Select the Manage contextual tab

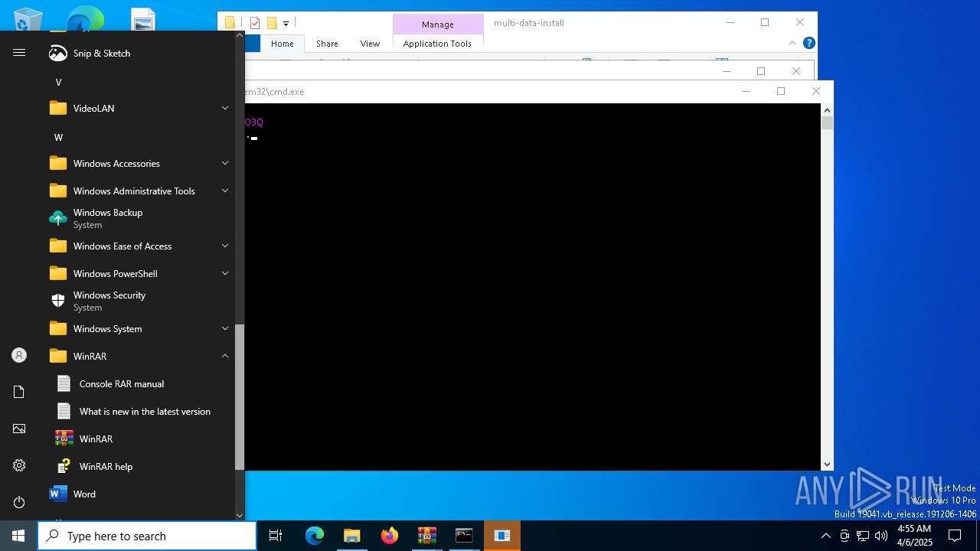coord(437,24)
